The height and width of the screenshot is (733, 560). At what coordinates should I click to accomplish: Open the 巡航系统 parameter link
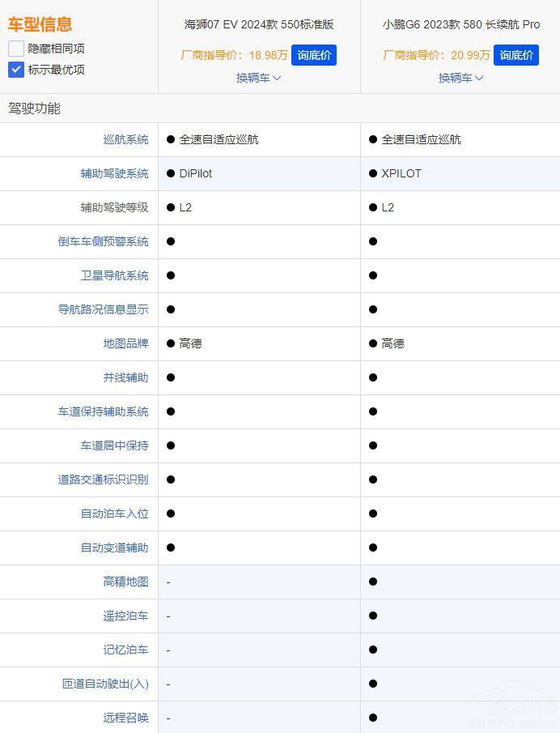pos(125,139)
